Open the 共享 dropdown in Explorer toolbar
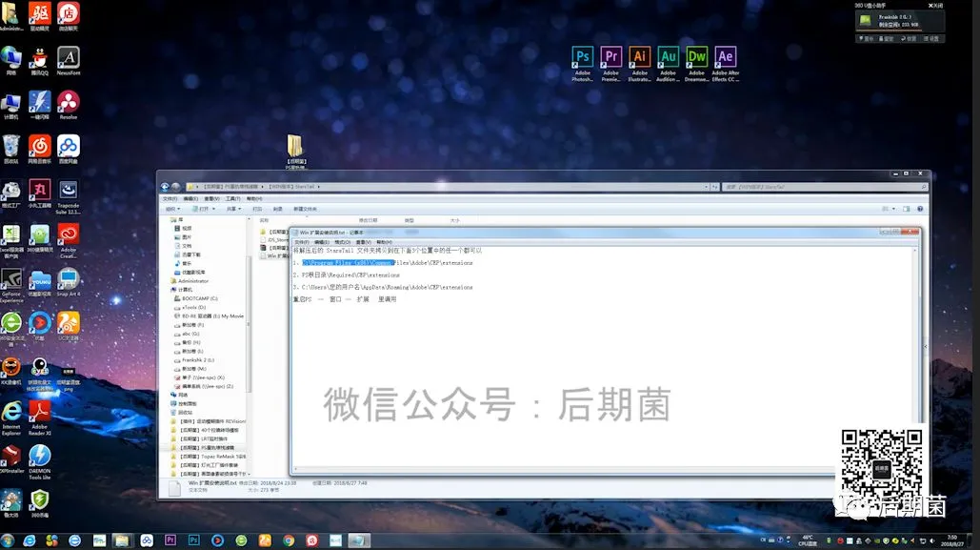 click(233, 209)
